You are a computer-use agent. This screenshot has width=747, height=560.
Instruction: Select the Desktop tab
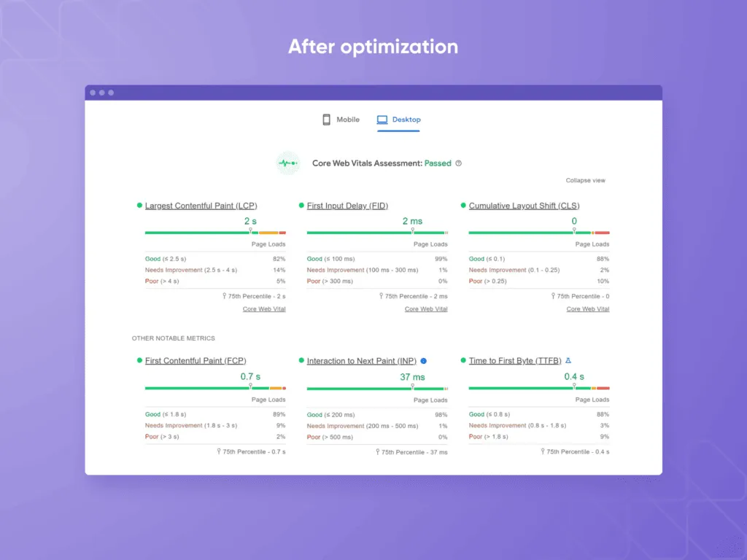coord(399,120)
